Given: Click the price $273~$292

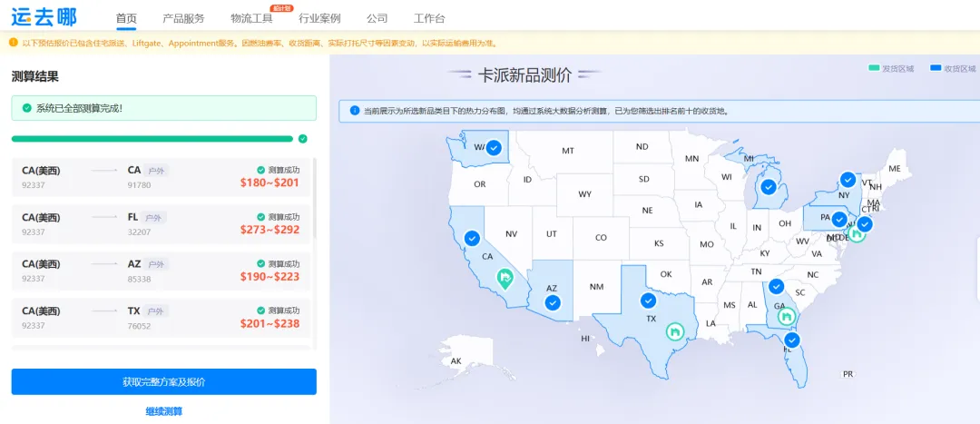Looking at the screenshot, I should pos(269,230).
